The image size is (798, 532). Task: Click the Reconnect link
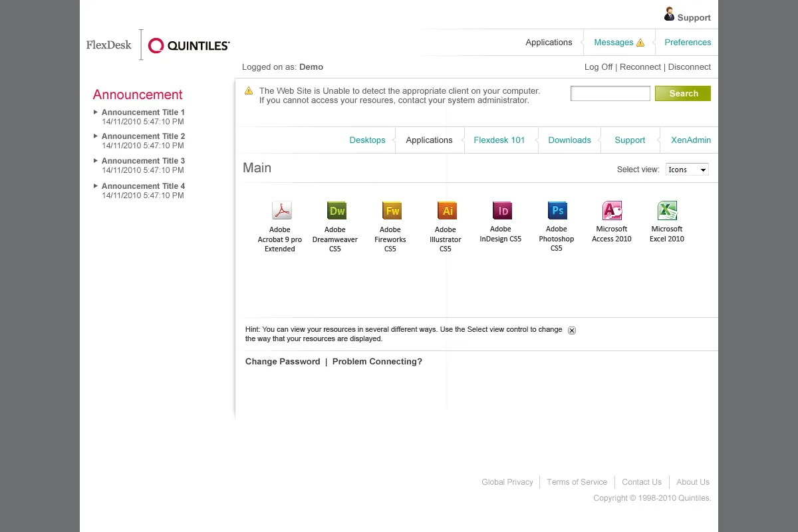coord(640,67)
